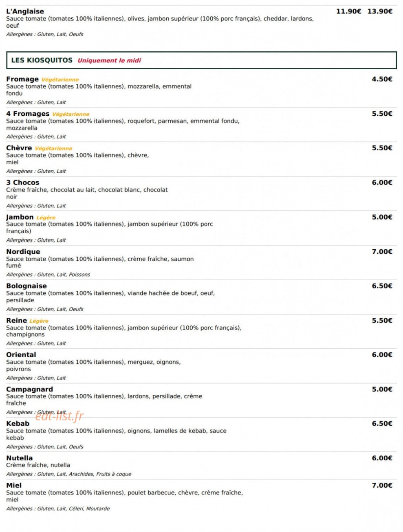Click the L'Anglaise pizza name

click(25, 11)
